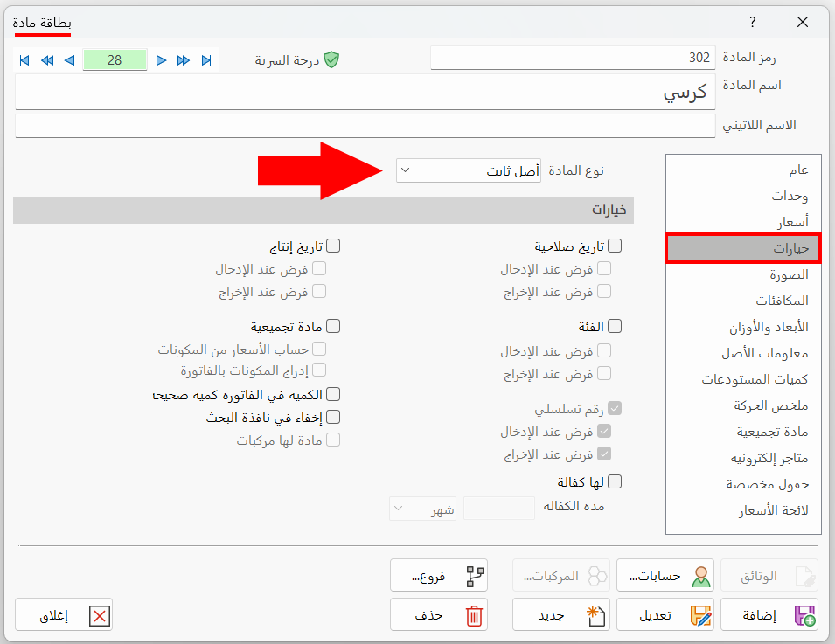Click the security level shield icon
The image size is (835, 644).
coord(331,59)
